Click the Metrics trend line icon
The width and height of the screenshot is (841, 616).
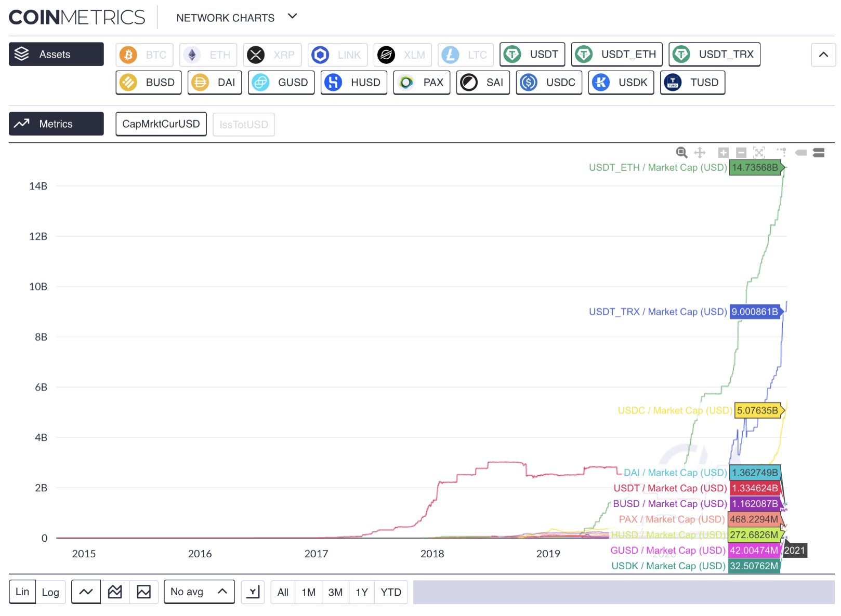(21, 124)
